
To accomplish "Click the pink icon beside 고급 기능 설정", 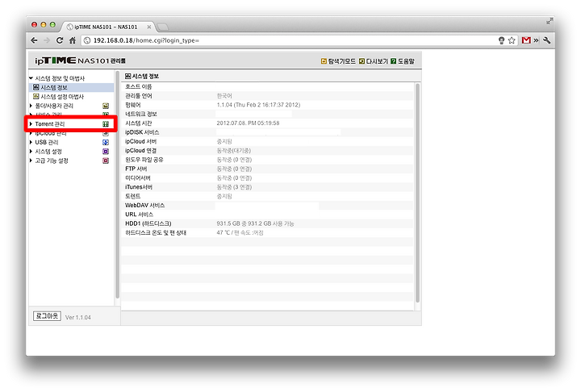I will [106, 161].
